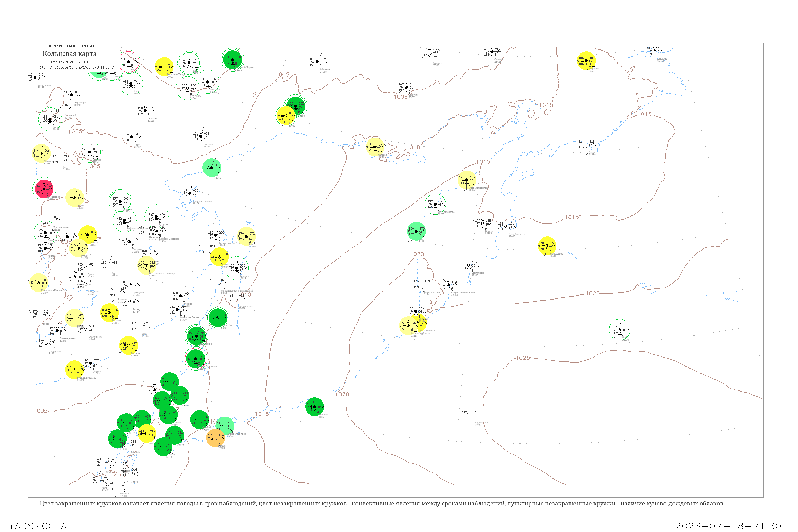Image resolution: width=798 pixels, height=532 pixels.
Task: Click the green station circle at top center
Action: click(232, 60)
